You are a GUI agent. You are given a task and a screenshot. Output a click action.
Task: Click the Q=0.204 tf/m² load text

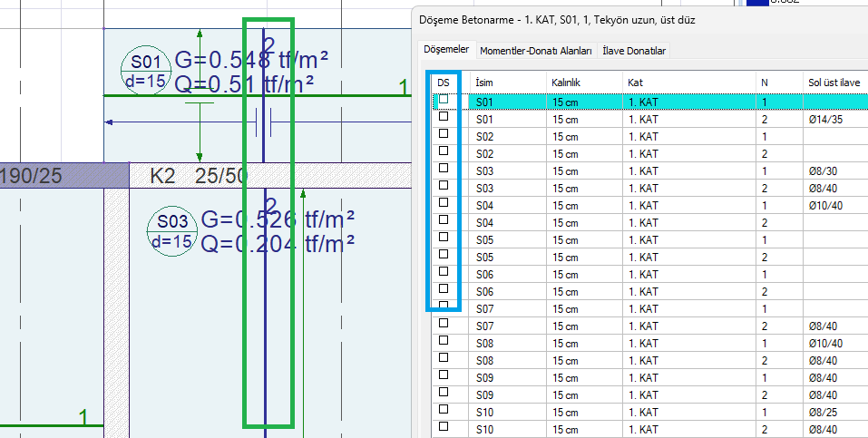tap(278, 244)
